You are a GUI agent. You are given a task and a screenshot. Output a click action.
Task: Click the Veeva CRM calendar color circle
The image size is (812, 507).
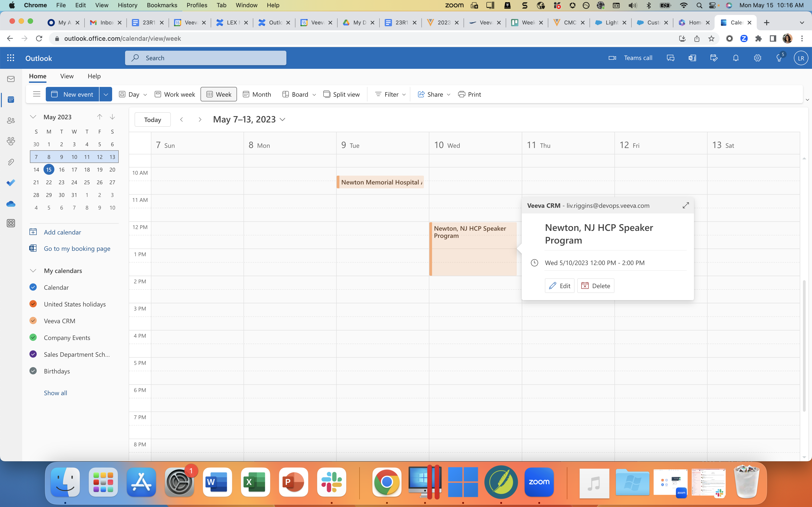click(x=33, y=320)
